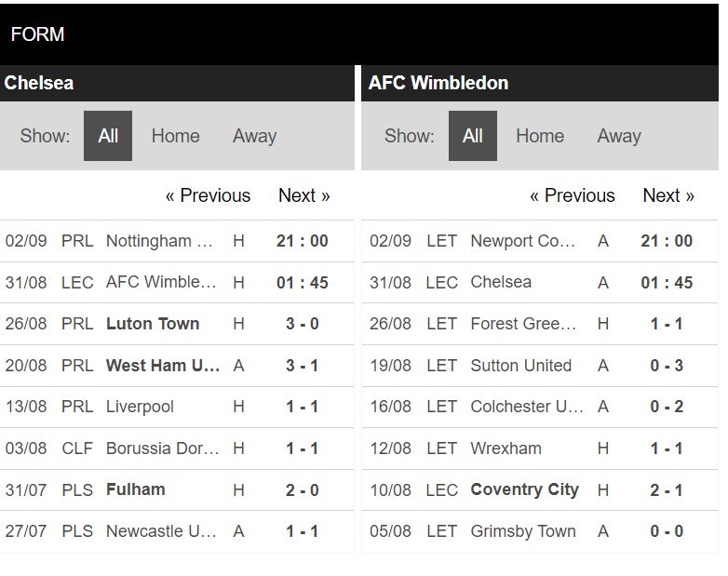Load Next AFC Wimbledon fixtures
728x576 pixels.
(668, 195)
